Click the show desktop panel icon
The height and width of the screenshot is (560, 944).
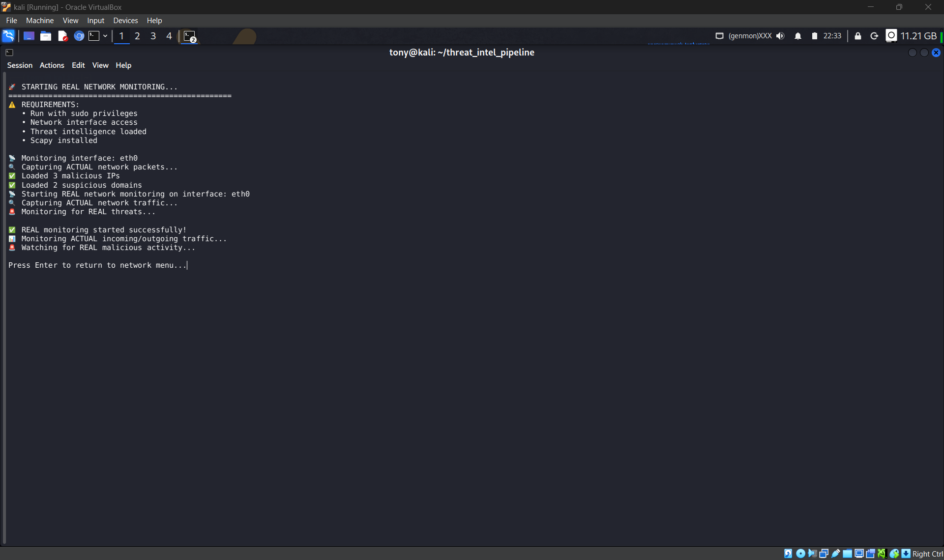click(x=29, y=36)
